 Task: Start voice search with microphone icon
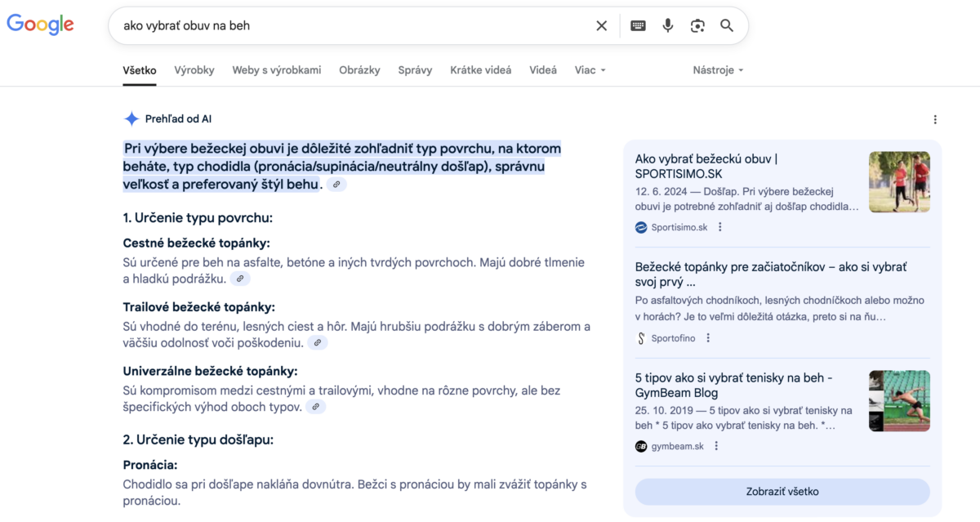[x=668, y=25]
